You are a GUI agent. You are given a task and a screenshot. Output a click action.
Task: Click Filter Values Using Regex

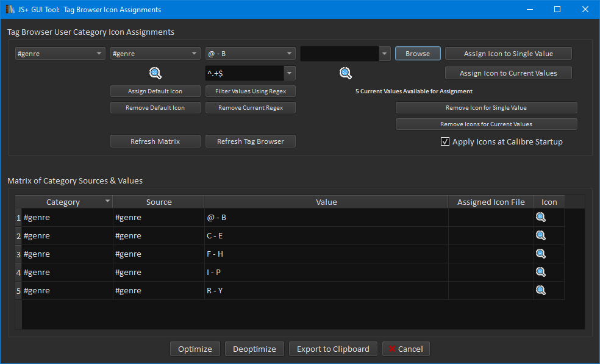tap(250, 91)
